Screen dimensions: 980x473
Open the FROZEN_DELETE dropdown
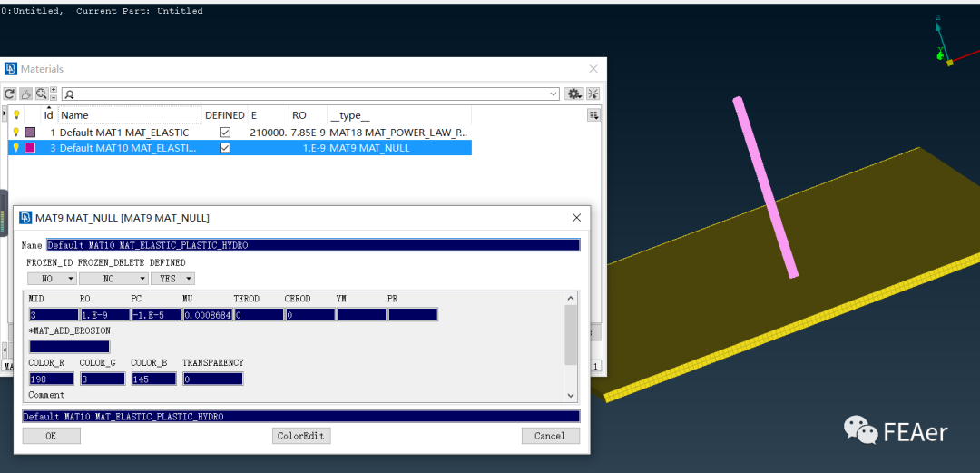pos(113,279)
